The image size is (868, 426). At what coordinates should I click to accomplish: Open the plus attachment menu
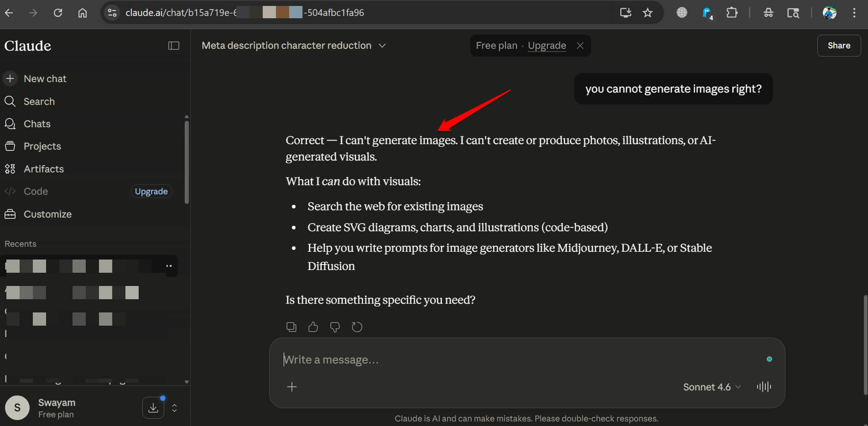coord(292,387)
